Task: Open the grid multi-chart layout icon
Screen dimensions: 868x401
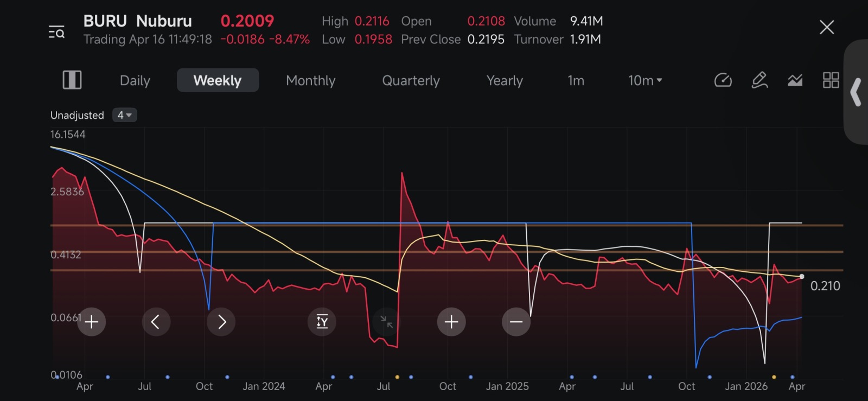Action: [831, 80]
